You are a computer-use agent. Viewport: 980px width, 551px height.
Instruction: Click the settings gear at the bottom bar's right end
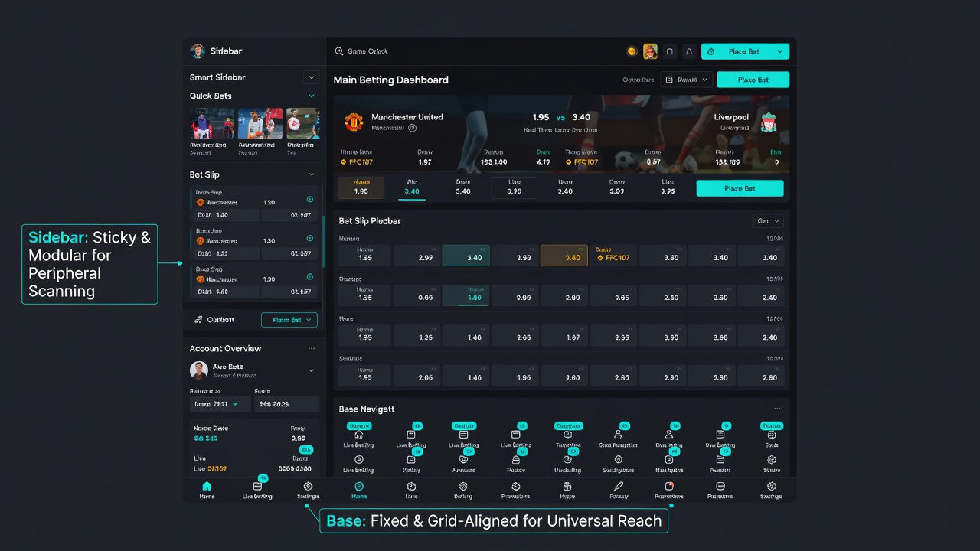(771, 486)
